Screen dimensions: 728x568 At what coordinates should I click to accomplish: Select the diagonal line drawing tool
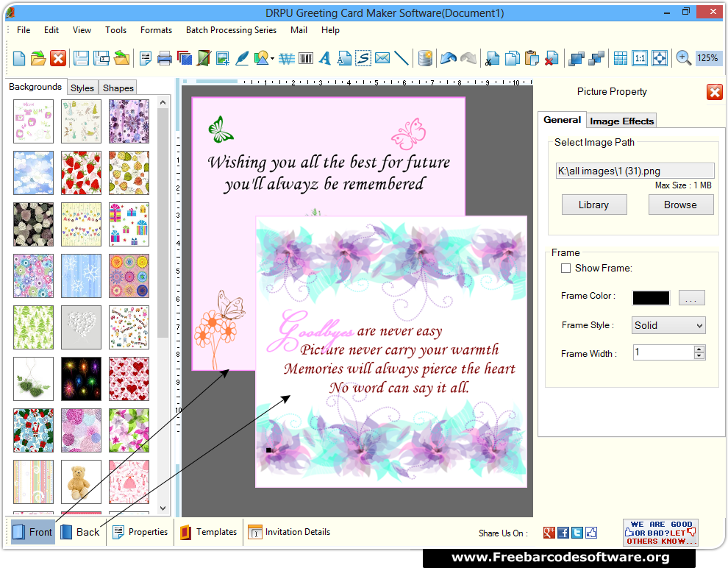click(402, 59)
